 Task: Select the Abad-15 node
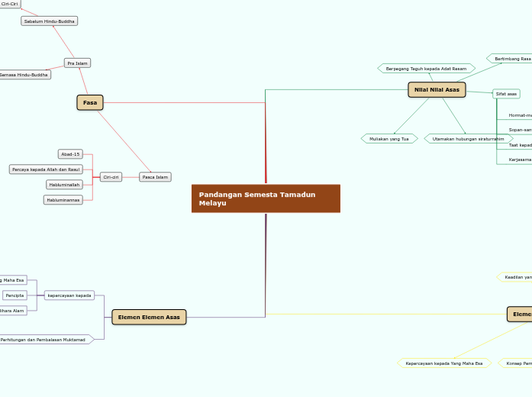coord(70,154)
